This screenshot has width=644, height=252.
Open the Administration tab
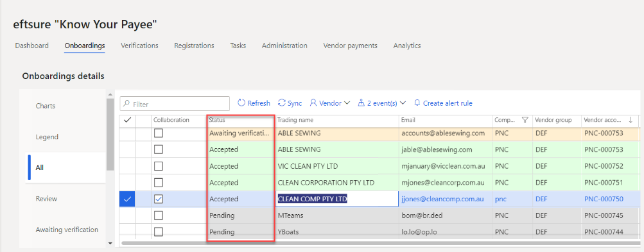284,46
